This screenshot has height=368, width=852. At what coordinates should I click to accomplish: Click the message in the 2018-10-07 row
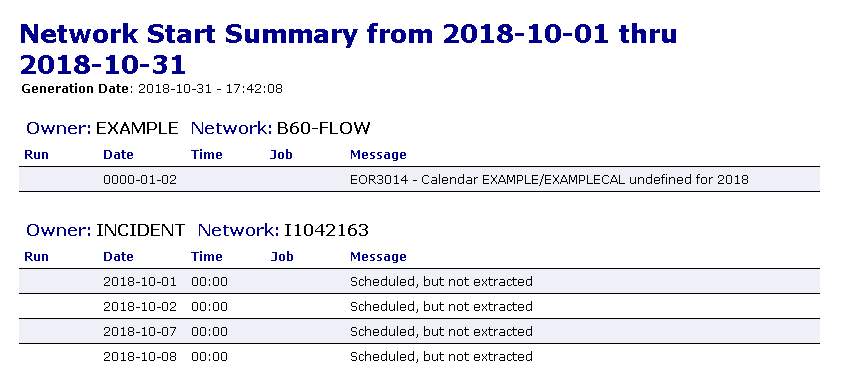(x=441, y=332)
